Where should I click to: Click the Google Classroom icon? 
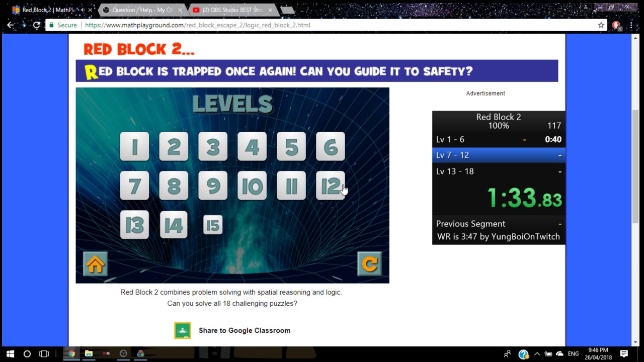[183, 330]
